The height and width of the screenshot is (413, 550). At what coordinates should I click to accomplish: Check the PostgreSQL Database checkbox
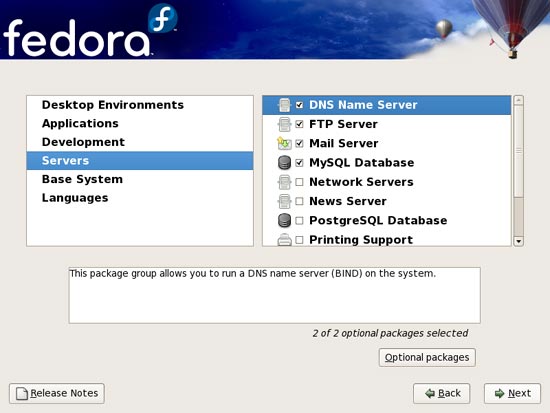pos(299,221)
